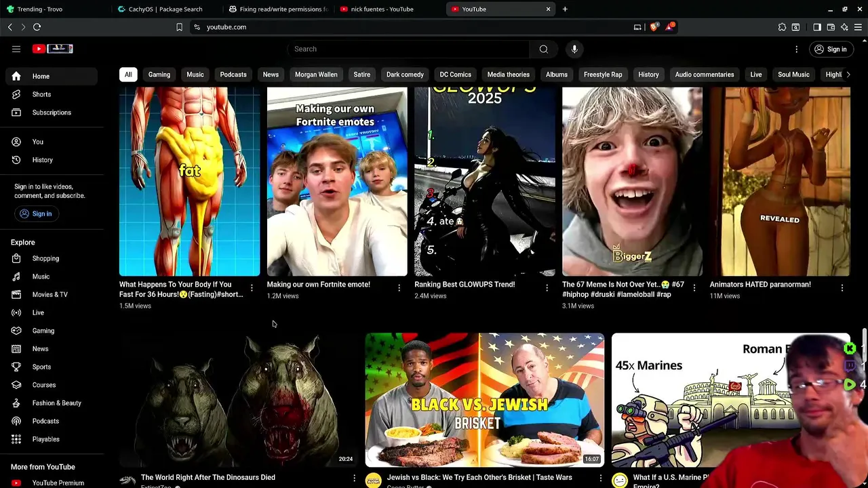The height and width of the screenshot is (488, 868).
Task: Select the All filter chip
Action: [128, 75]
